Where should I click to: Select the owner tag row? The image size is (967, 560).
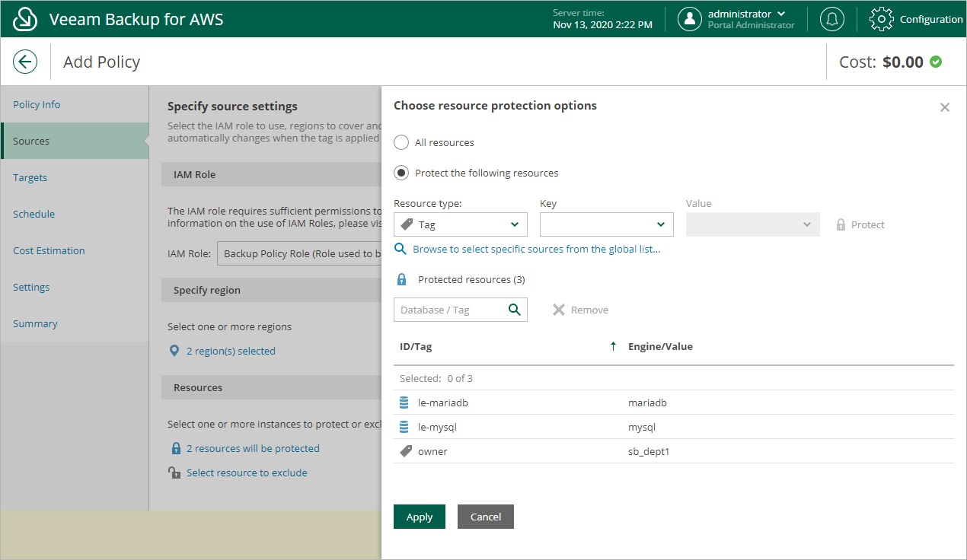point(674,451)
